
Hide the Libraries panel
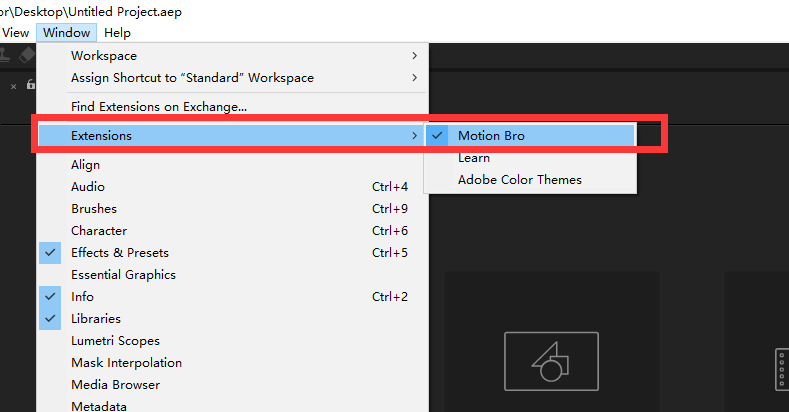point(95,319)
